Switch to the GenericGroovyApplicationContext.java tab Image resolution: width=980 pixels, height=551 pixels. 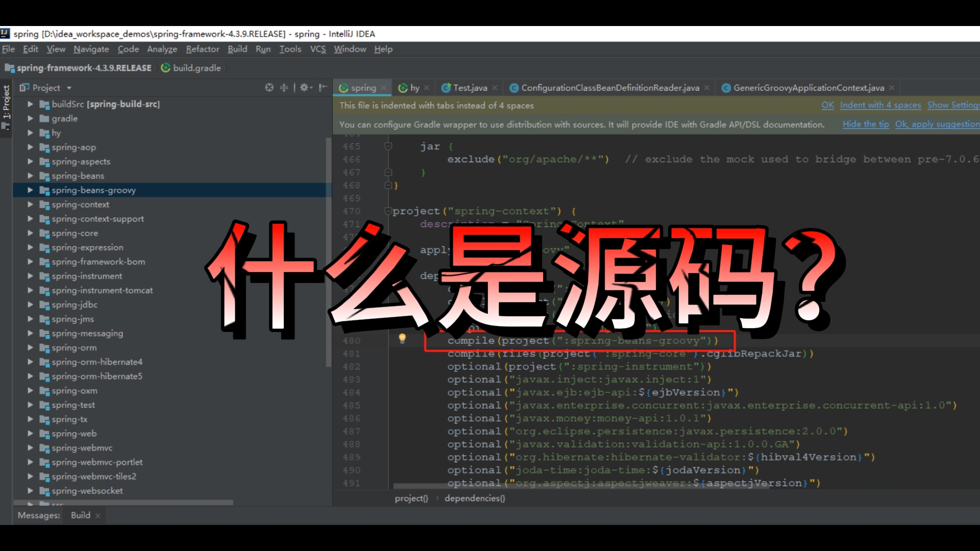(x=808, y=88)
